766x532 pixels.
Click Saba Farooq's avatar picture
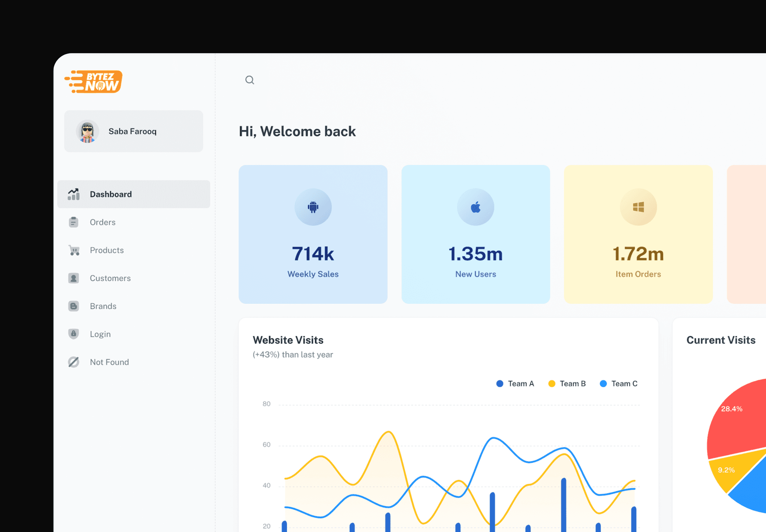click(x=88, y=131)
